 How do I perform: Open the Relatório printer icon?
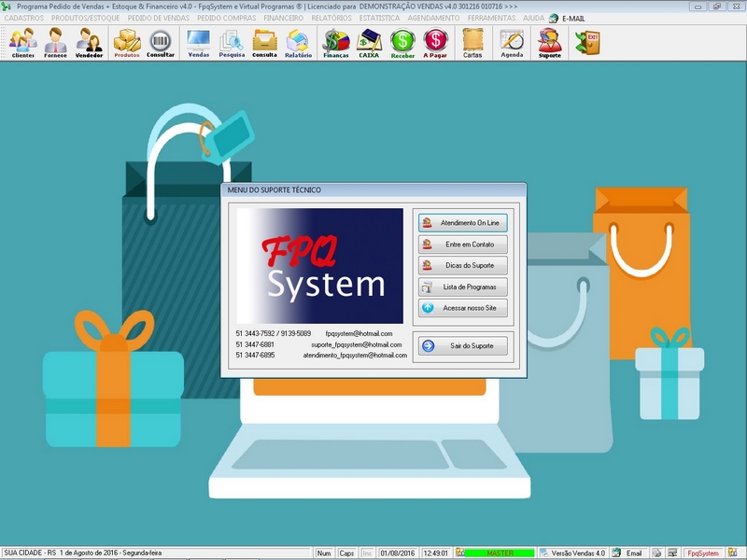coord(298,43)
